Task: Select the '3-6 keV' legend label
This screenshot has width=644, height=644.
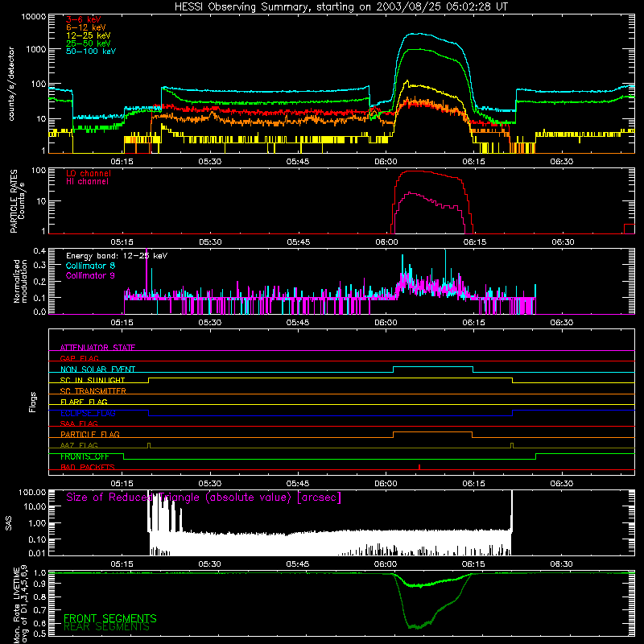Action: tap(83, 19)
